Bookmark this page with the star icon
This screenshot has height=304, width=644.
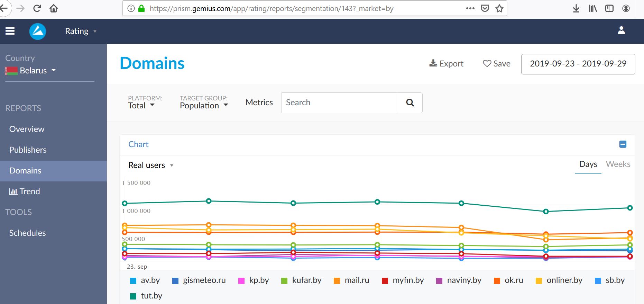click(499, 9)
